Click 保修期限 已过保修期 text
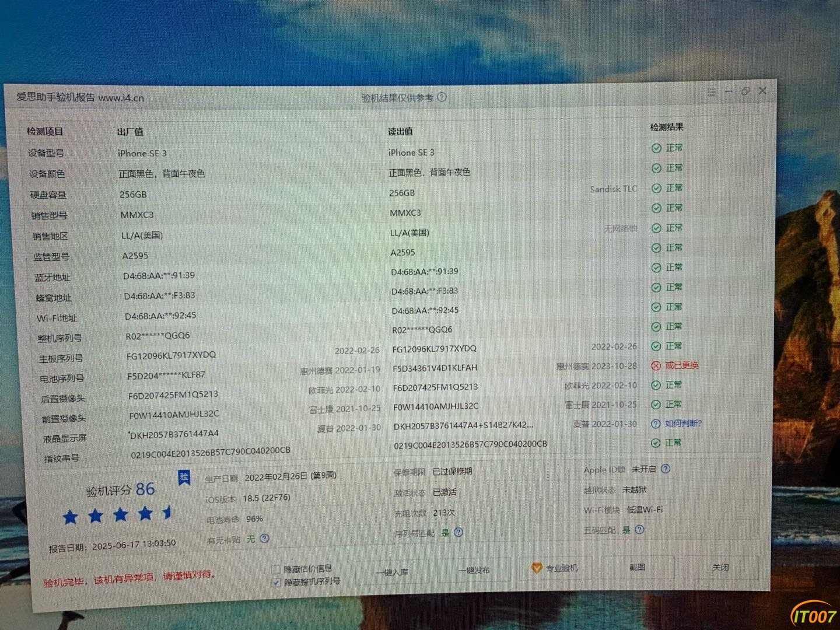This screenshot has height=630, width=840. [x=433, y=472]
